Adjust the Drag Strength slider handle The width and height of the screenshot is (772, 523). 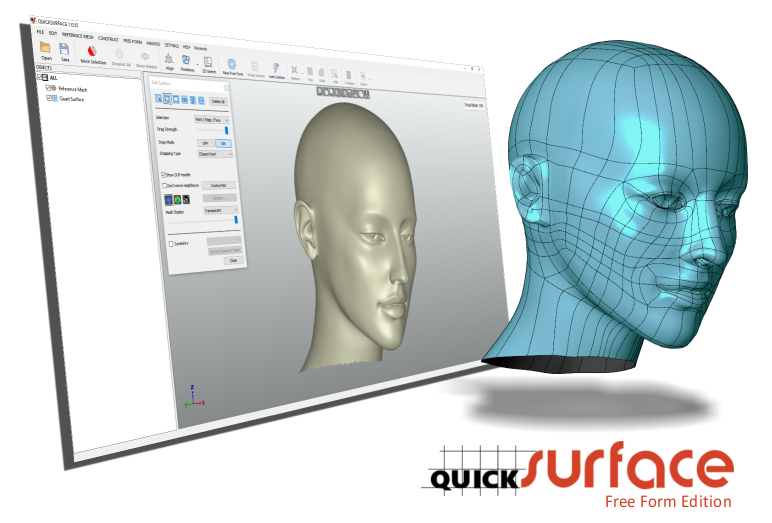[x=226, y=130]
